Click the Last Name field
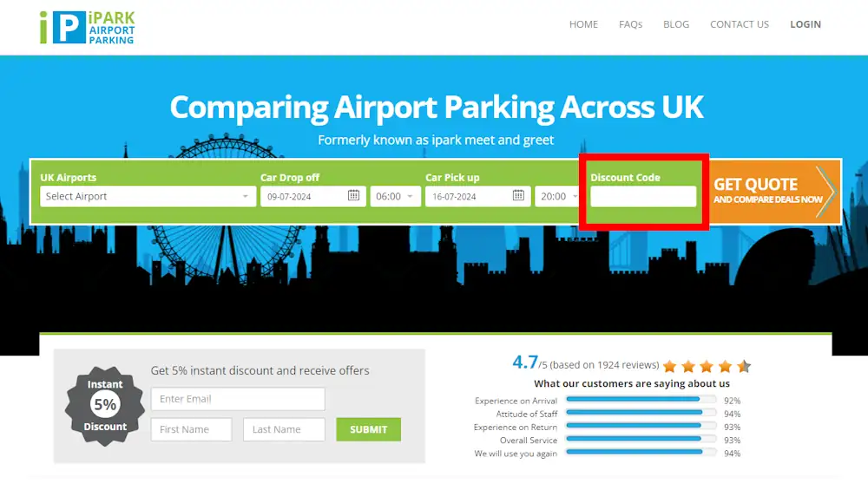The height and width of the screenshot is (503, 868). pyautogui.click(x=284, y=429)
